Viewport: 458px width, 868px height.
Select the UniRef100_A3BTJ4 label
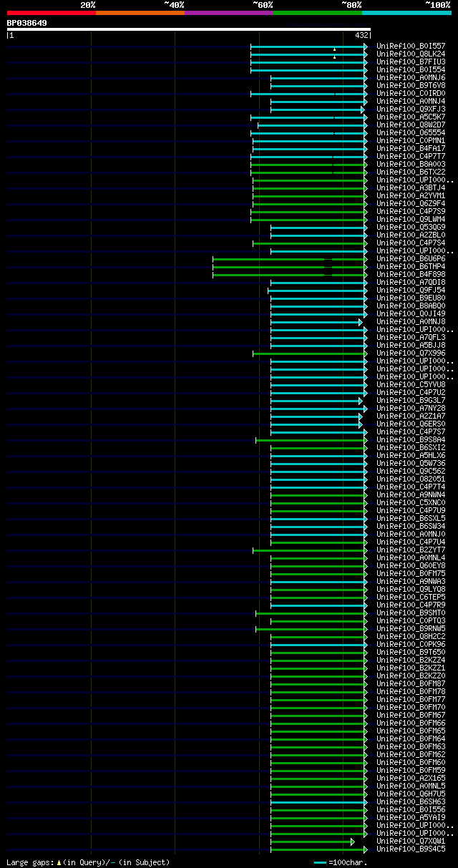411,187
